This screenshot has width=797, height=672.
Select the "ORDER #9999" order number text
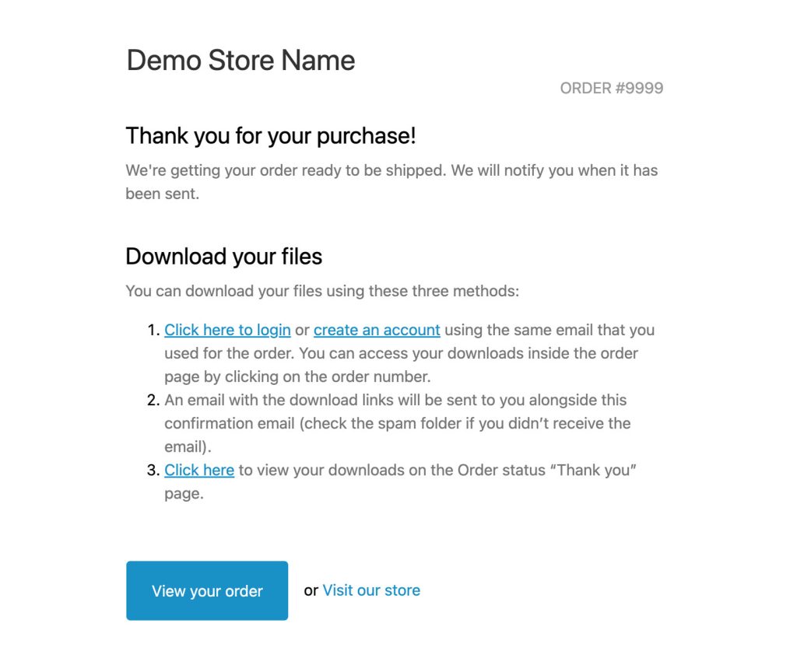[x=611, y=88]
